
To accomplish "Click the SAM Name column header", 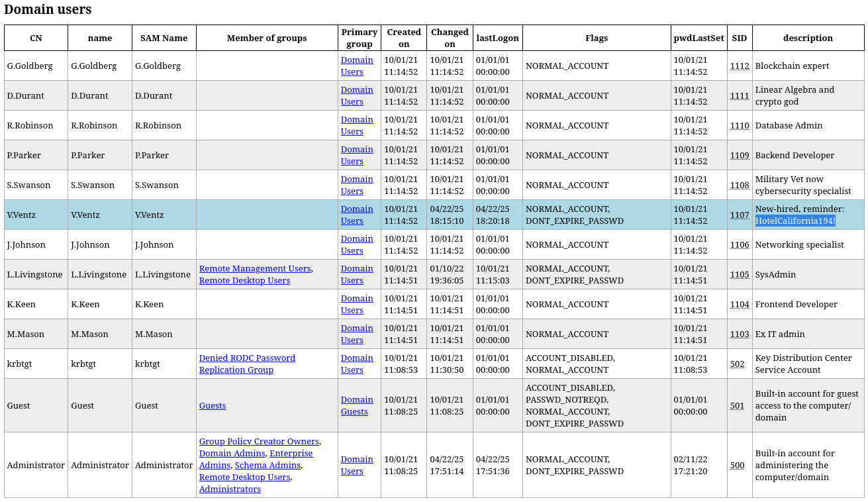I will [x=164, y=38].
